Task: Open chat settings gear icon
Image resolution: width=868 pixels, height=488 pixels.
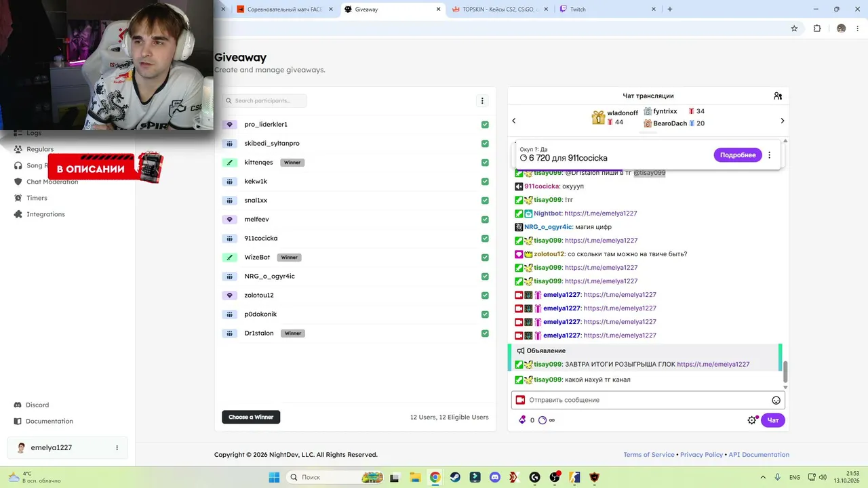Action: click(x=751, y=420)
